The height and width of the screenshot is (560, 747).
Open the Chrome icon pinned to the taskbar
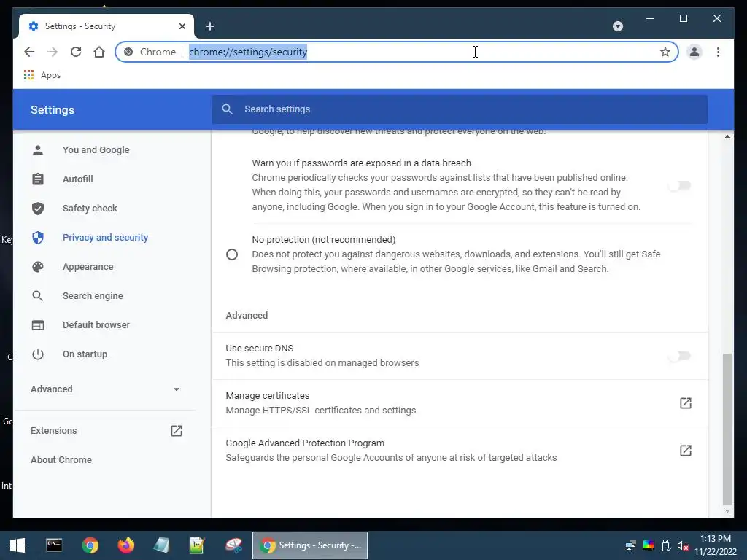click(x=90, y=545)
